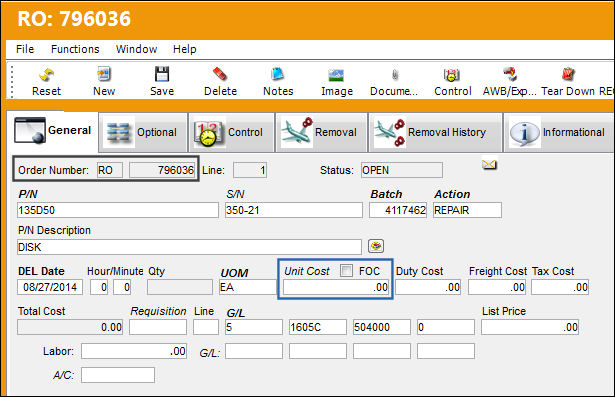This screenshot has width=615, height=397.
Task: Open the Window menu
Action: [x=136, y=49]
